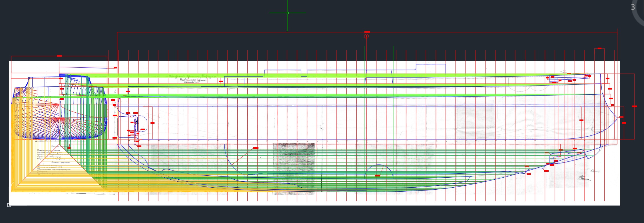Click the handwritten signature at lower right

[x=583, y=178]
